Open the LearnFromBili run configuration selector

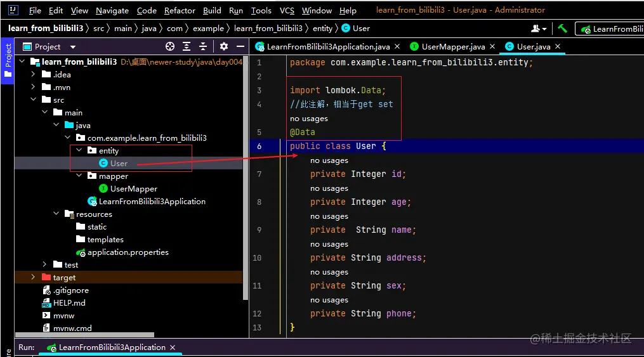[x=610, y=29]
